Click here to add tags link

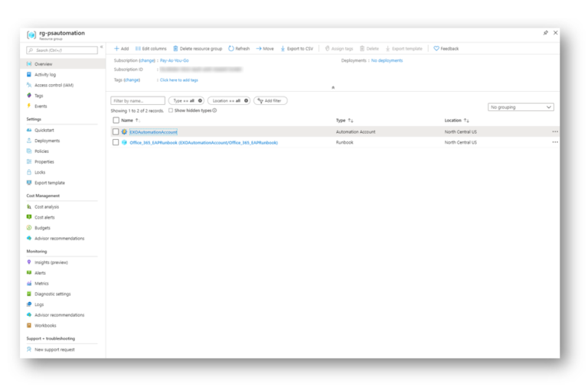pos(179,80)
